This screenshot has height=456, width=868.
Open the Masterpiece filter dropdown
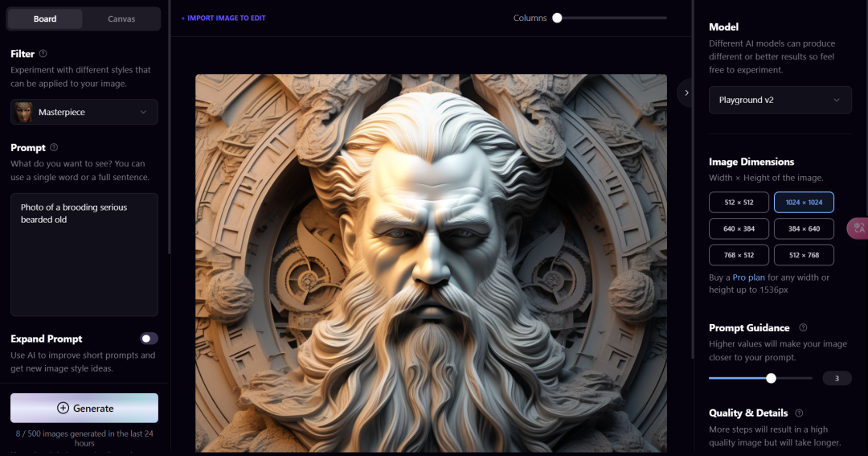tap(84, 112)
